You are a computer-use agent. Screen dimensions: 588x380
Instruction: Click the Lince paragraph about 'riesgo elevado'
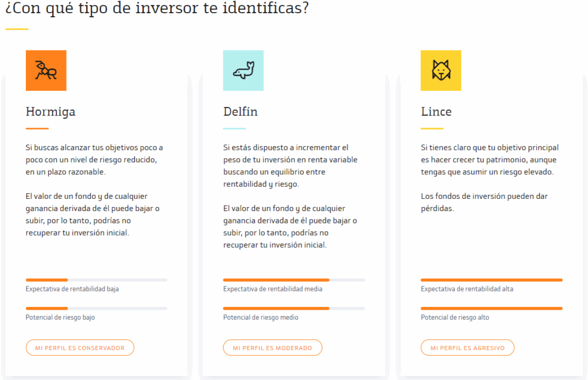tap(490, 160)
